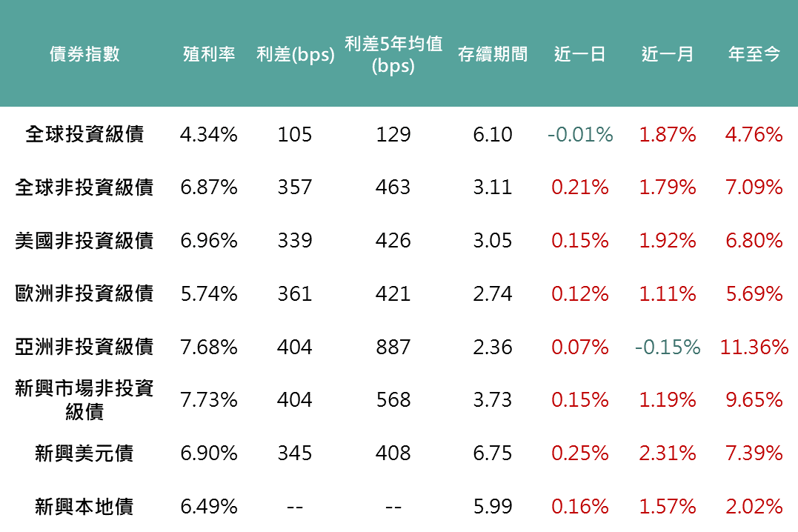This screenshot has height=532, width=798.
Task: Select the 近一月 column header
Action: click(668, 54)
